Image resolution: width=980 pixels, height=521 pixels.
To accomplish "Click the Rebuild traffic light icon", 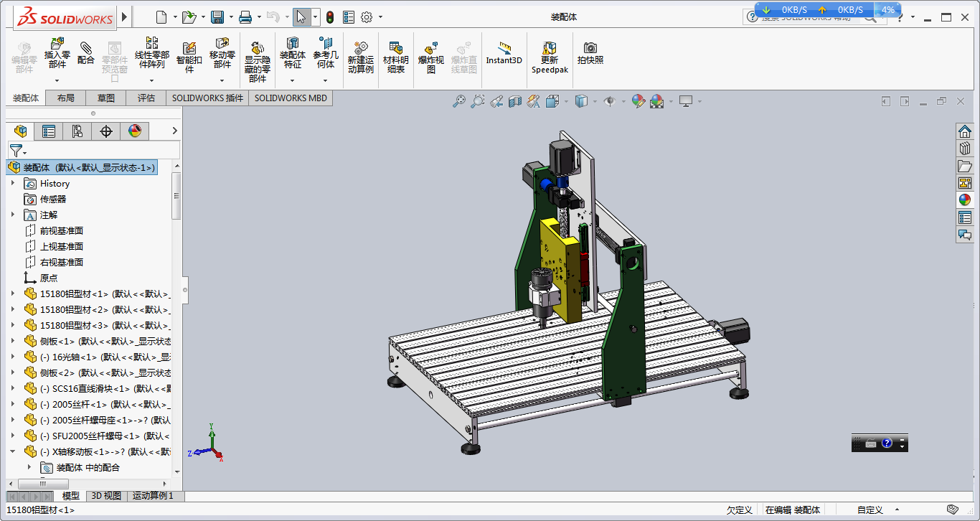I will click(330, 17).
